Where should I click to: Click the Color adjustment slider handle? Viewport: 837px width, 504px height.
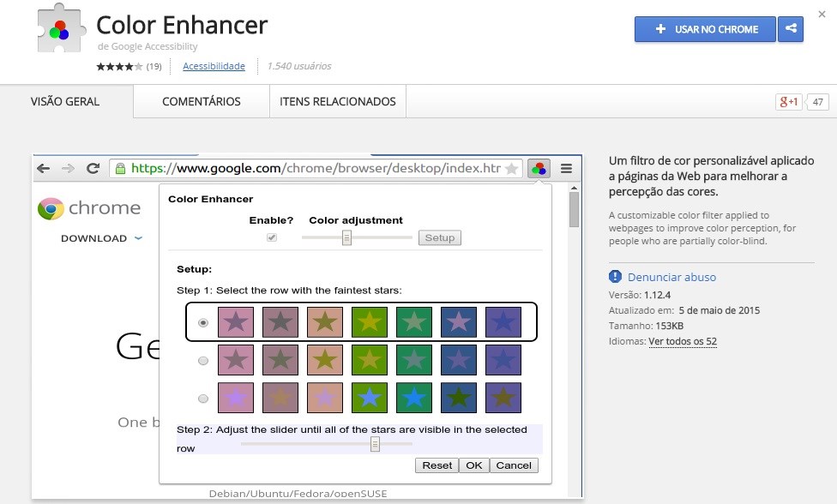[x=346, y=237]
